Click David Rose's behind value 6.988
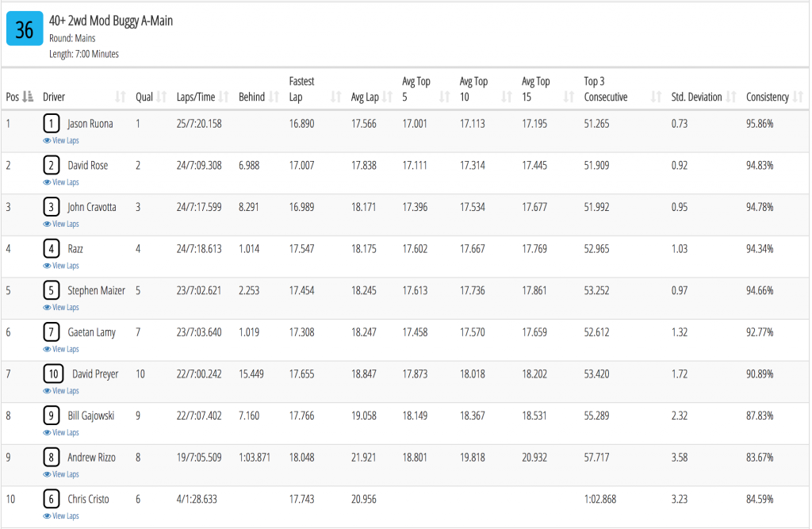 (x=249, y=165)
